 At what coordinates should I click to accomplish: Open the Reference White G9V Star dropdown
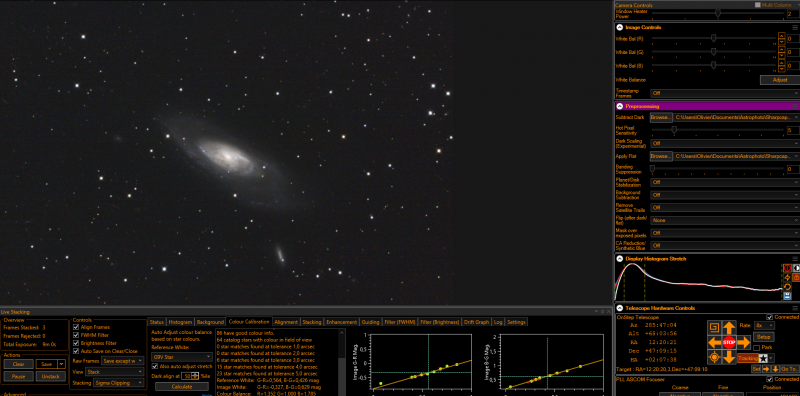(182, 357)
